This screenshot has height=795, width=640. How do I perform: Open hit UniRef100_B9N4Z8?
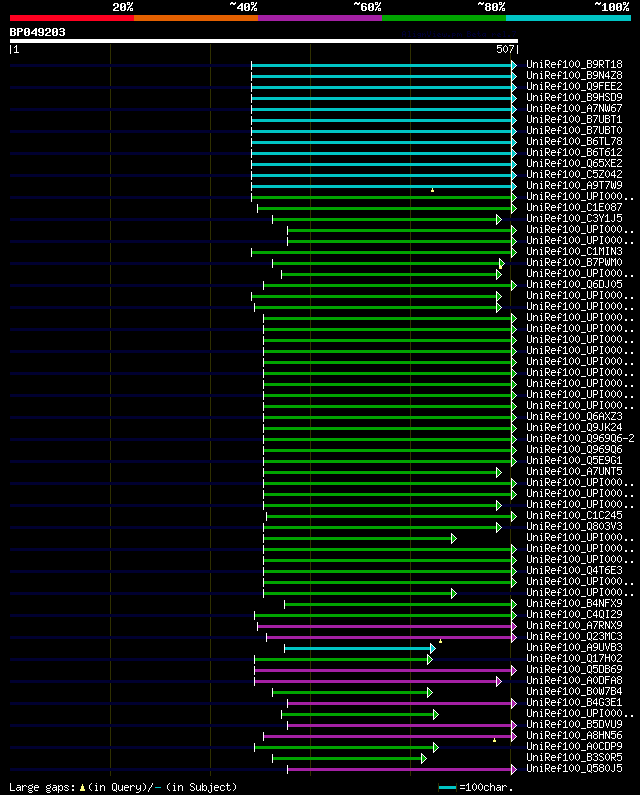[574, 76]
